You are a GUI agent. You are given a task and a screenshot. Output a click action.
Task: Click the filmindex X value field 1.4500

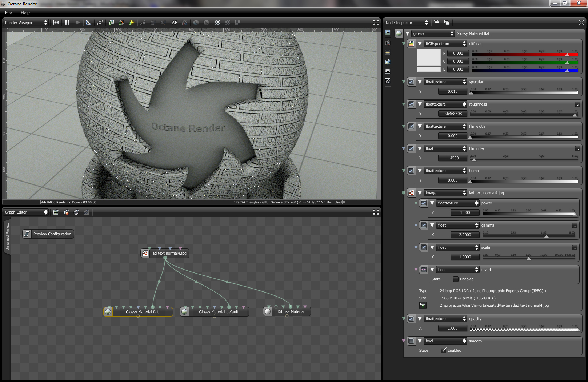click(x=452, y=158)
